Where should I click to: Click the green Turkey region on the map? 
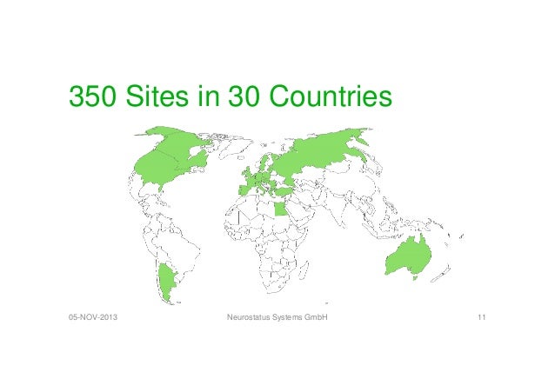(284, 192)
